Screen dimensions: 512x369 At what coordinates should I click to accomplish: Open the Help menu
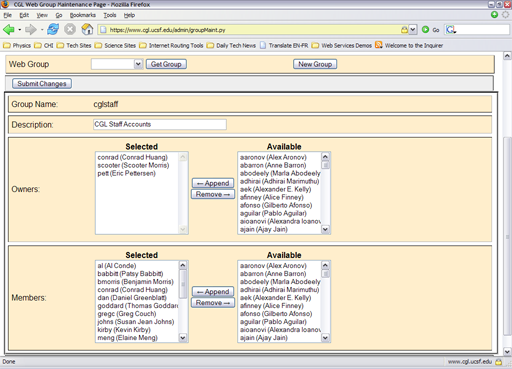129,15
